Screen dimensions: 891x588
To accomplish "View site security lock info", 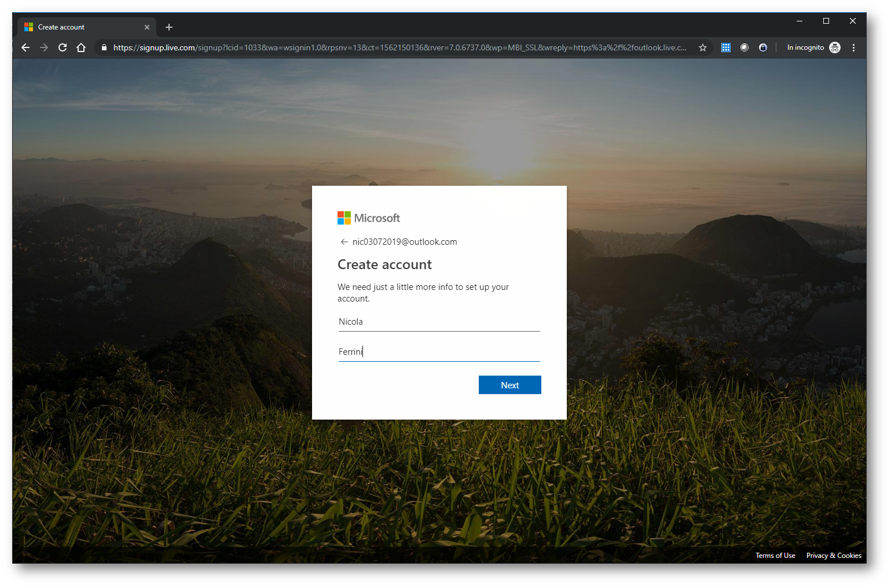I will click(104, 47).
